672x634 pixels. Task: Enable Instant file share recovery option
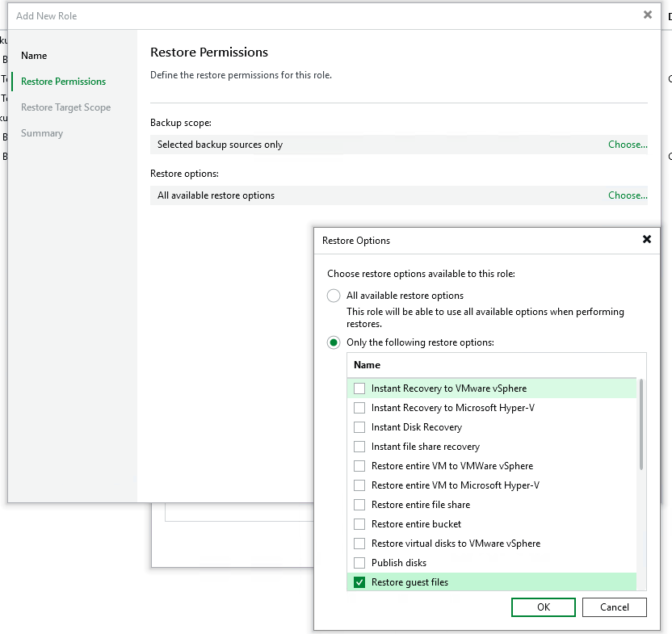pyautogui.click(x=359, y=447)
